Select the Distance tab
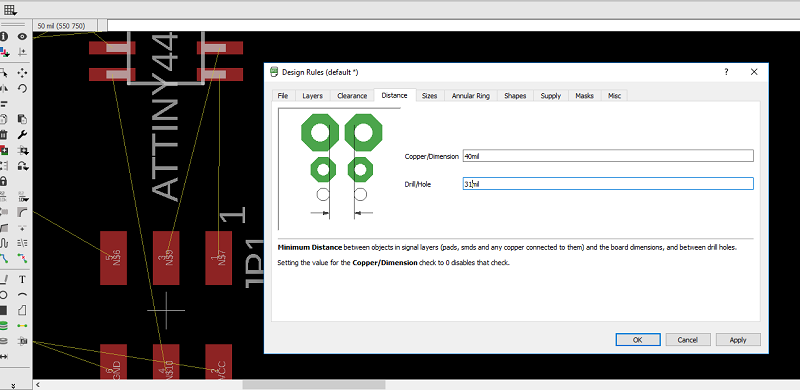 pyautogui.click(x=394, y=95)
